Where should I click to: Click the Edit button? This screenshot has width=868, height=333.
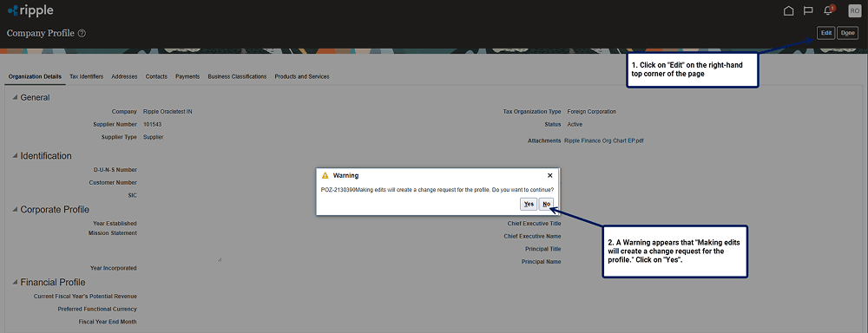[x=826, y=33]
